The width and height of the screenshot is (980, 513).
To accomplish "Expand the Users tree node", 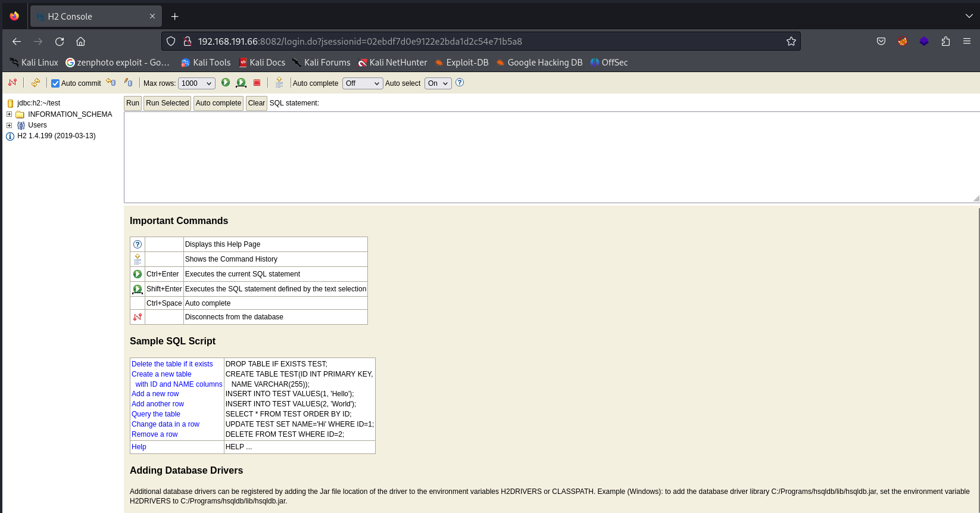I will pos(9,125).
